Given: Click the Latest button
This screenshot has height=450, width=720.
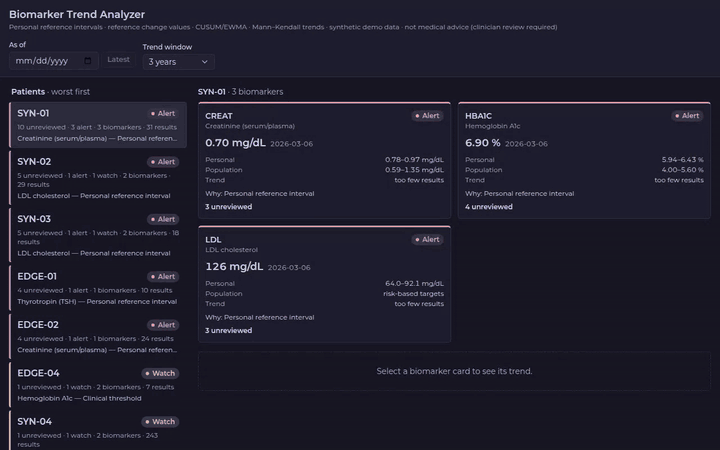Looking at the screenshot, I should click(x=118, y=60).
